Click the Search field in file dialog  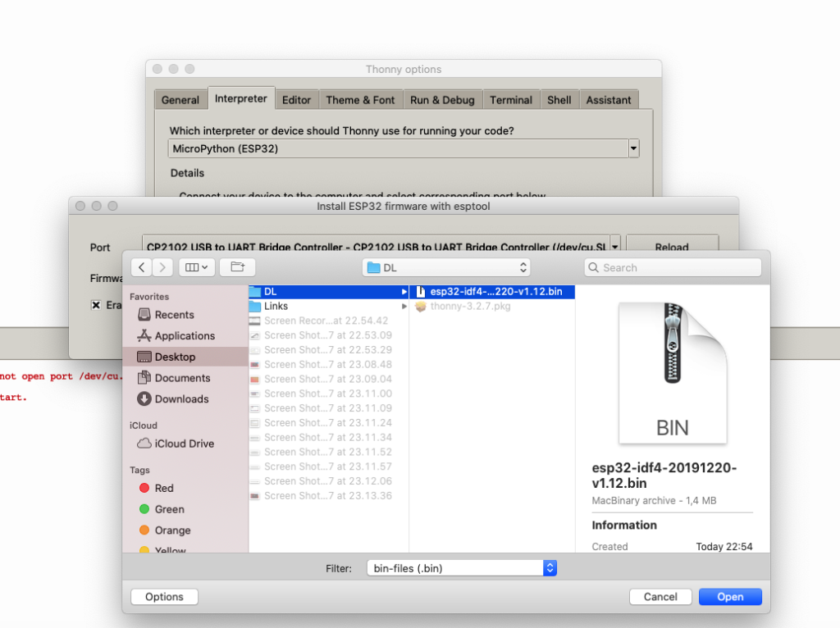673,268
